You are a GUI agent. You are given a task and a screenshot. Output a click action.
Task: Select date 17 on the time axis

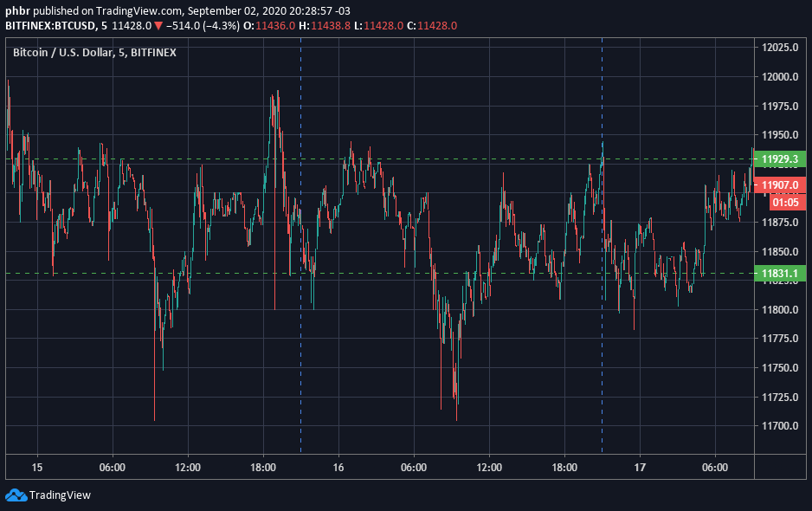click(x=640, y=467)
